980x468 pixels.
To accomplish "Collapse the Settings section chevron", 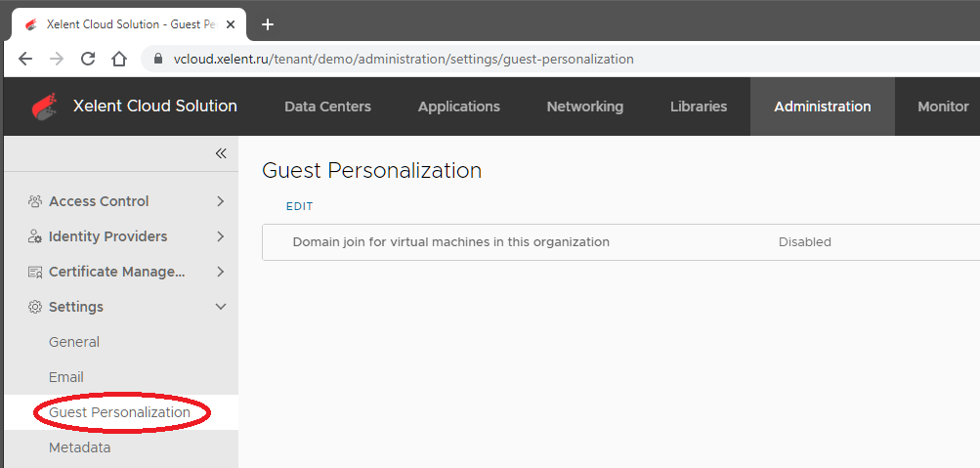I will [221, 307].
